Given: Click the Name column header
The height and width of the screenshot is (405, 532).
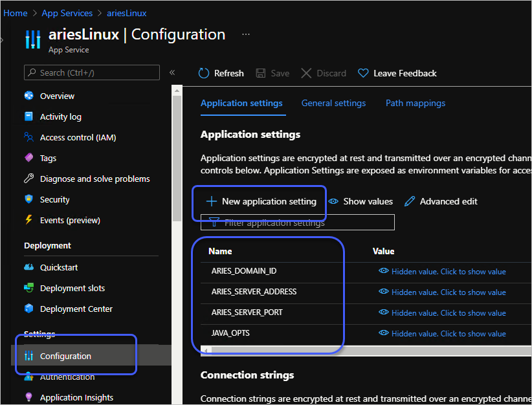Looking at the screenshot, I should click(220, 251).
